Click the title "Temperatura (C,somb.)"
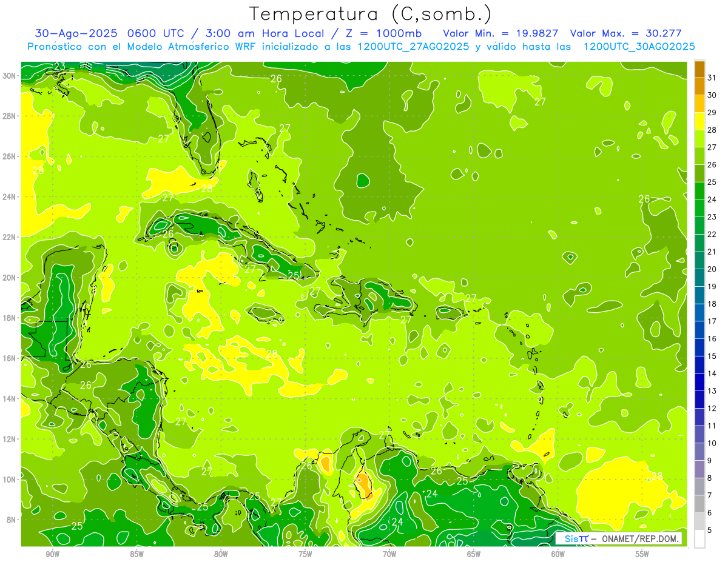This screenshot has height=562, width=728. click(x=371, y=14)
